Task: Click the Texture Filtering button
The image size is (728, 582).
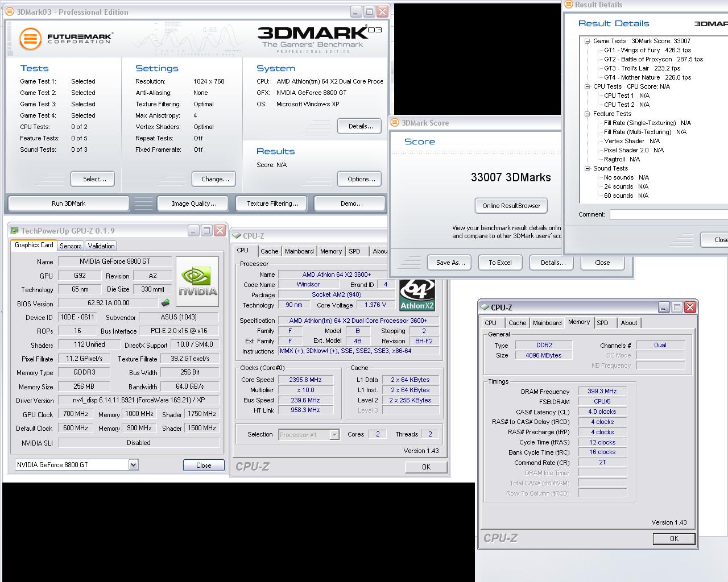Action: coord(272,203)
